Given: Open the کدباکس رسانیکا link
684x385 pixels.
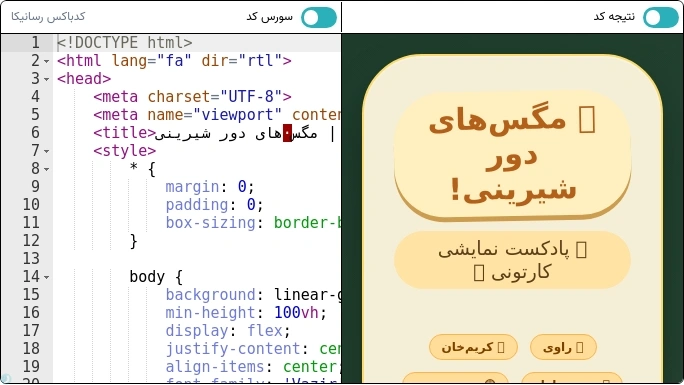Looking at the screenshot, I should point(48,17).
